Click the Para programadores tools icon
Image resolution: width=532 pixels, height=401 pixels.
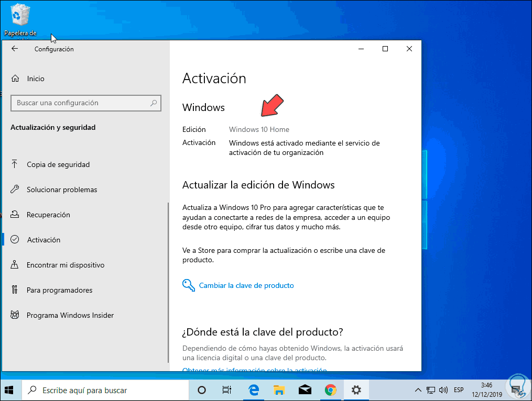[15, 290]
